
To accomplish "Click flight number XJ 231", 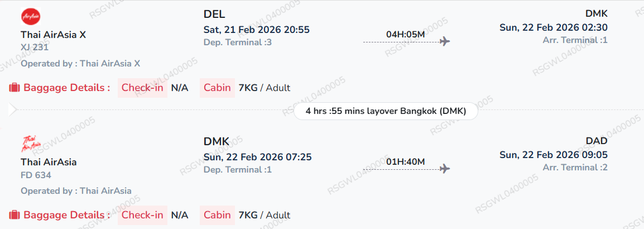I will [35, 47].
